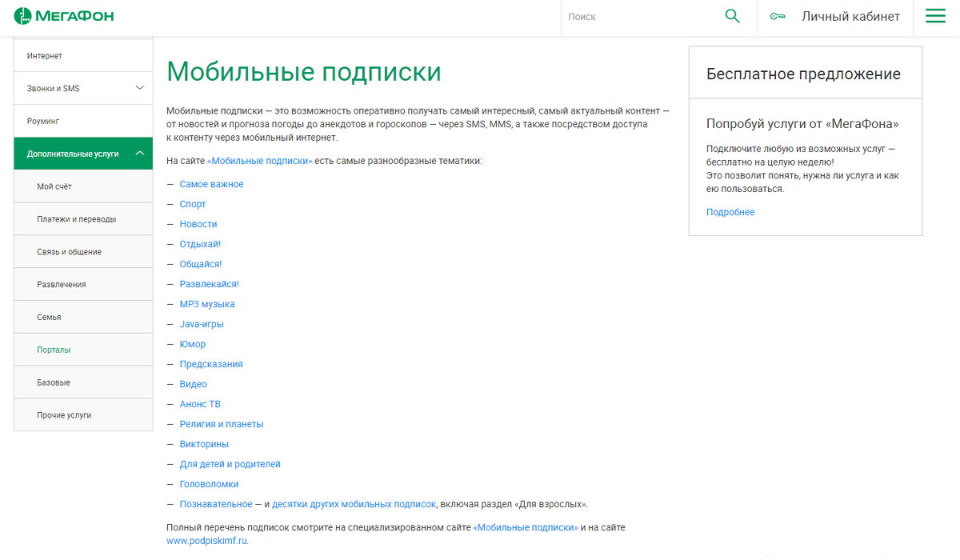Open Семья submenu item
The width and height of the screenshot is (960, 560).
[83, 318]
